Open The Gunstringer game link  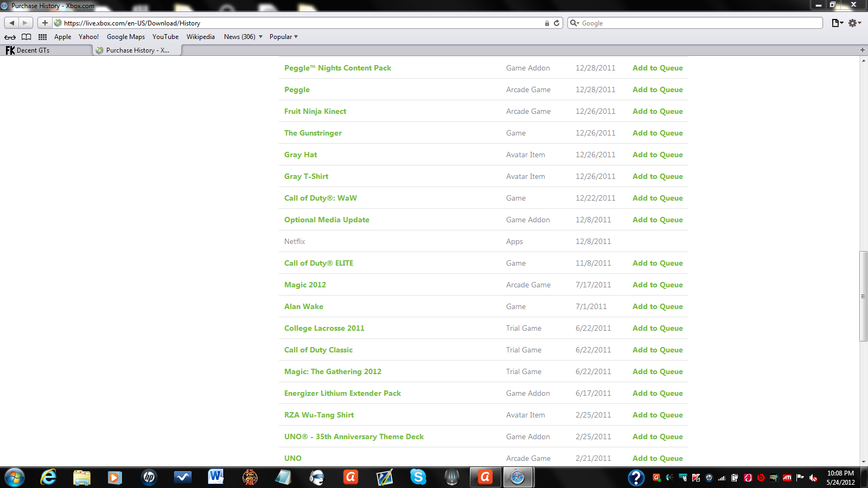313,133
